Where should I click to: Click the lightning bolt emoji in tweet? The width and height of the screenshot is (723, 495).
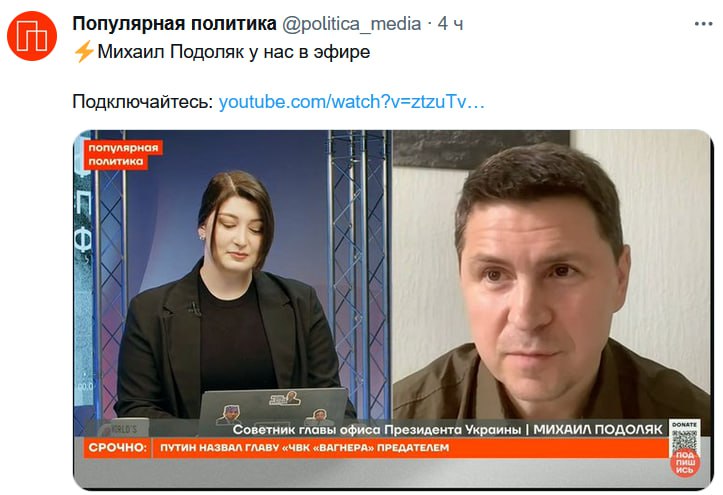coord(83,52)
